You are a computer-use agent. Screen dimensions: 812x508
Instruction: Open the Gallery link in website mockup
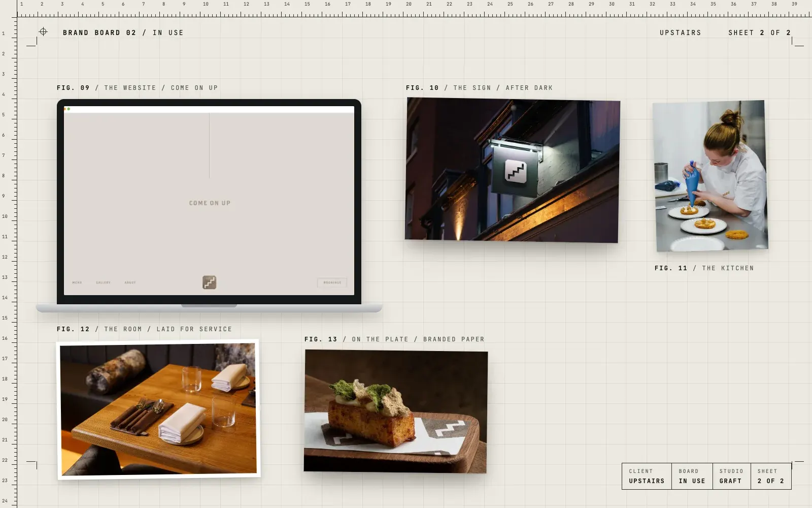(103, 282)
